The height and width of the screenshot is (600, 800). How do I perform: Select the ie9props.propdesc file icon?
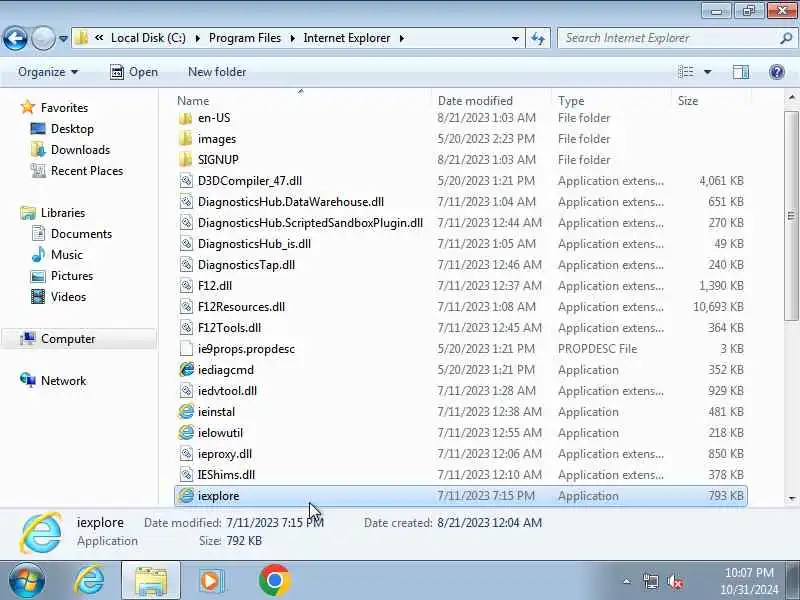[186, 348]
